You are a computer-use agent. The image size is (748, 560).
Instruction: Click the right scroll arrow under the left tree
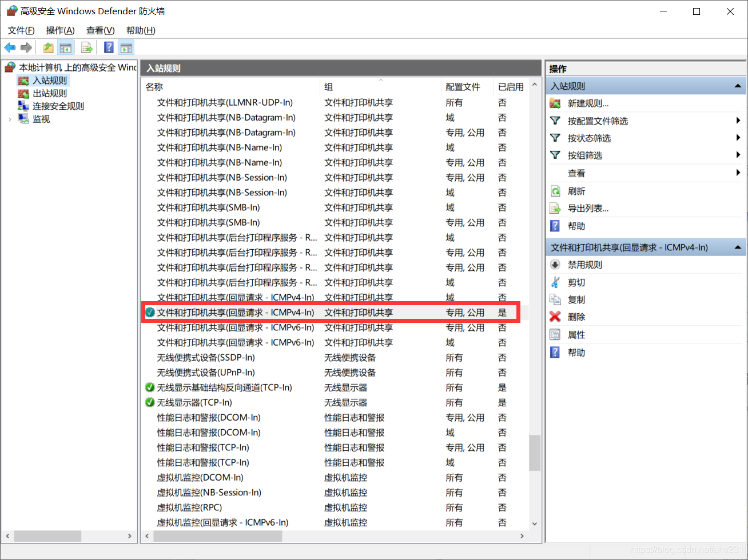click(130, 536)
